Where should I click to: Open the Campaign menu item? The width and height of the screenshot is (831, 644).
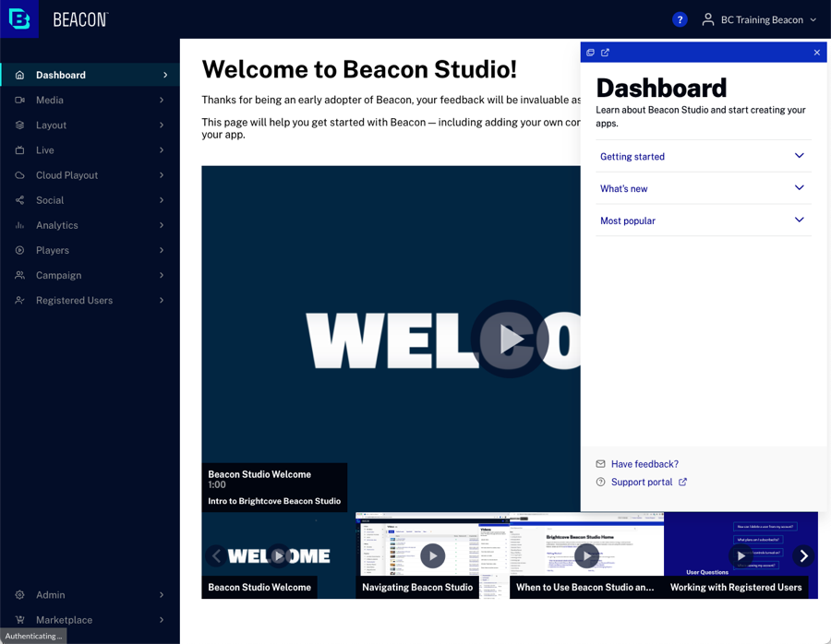[x=90, y=275]
